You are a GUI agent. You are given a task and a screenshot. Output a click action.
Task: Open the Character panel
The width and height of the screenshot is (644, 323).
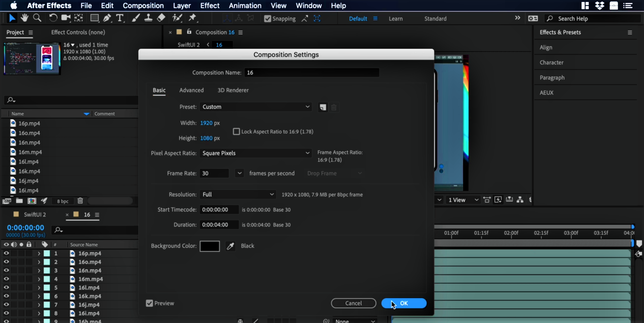[551, 62]
